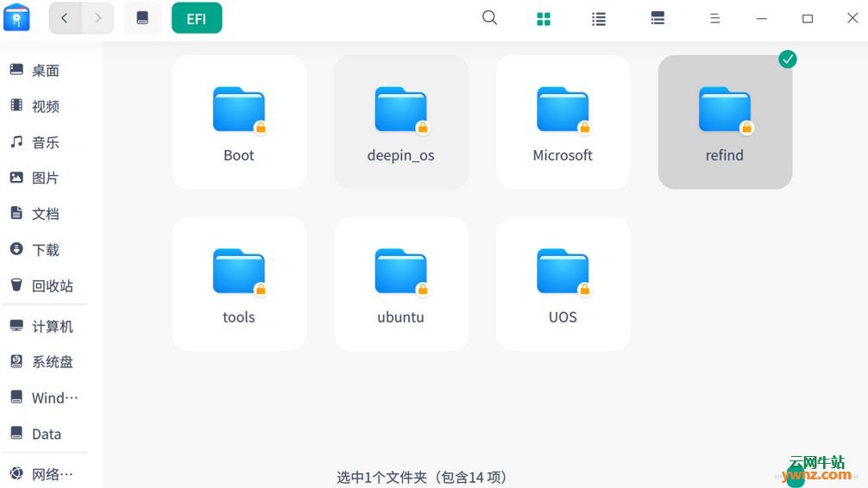868x488 pixels.
Task: Click the EFI breadcrumb button
Action: click(197, 18)
